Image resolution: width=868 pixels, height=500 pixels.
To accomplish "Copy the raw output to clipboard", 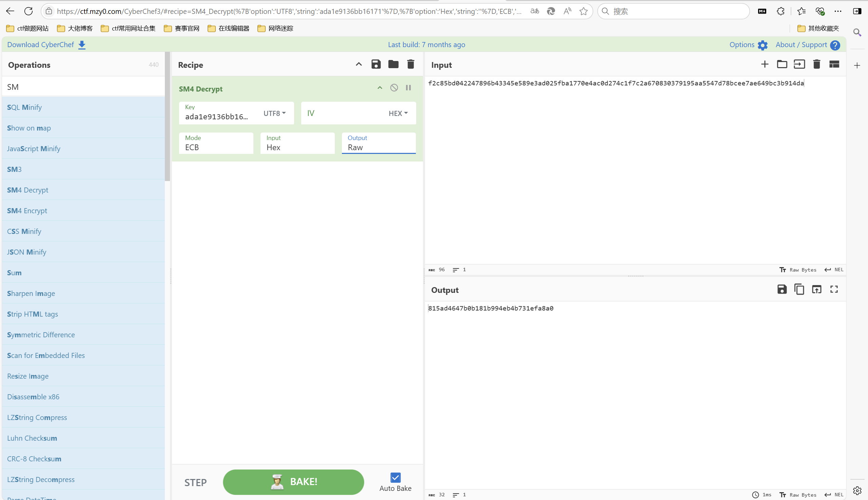I will pyautogui.click(x=799, y=289).
